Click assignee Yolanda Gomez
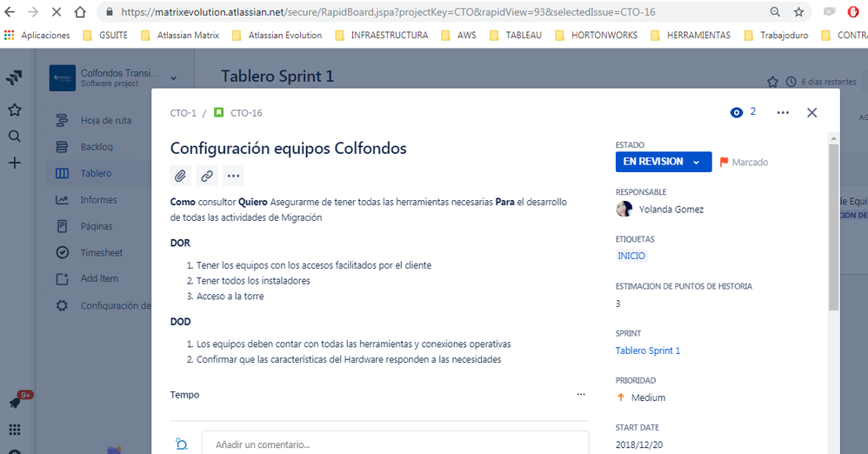Viewport: 868px width, 454px height. (660, 210)
